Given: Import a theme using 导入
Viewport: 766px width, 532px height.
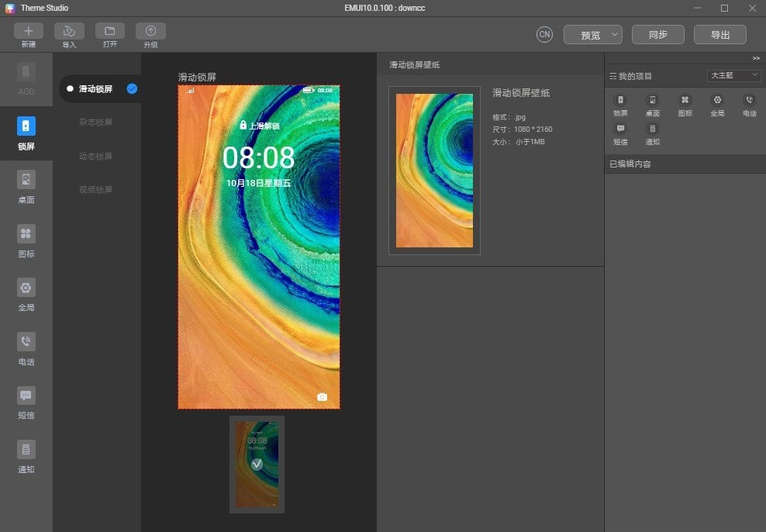Looking at the screenshot, I should click(69, 33).
